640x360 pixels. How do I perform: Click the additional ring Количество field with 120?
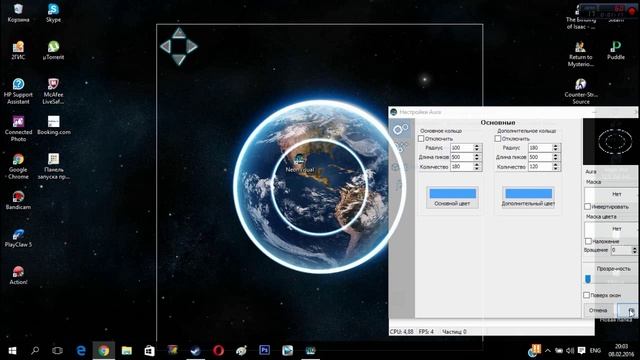coord(540,167)
